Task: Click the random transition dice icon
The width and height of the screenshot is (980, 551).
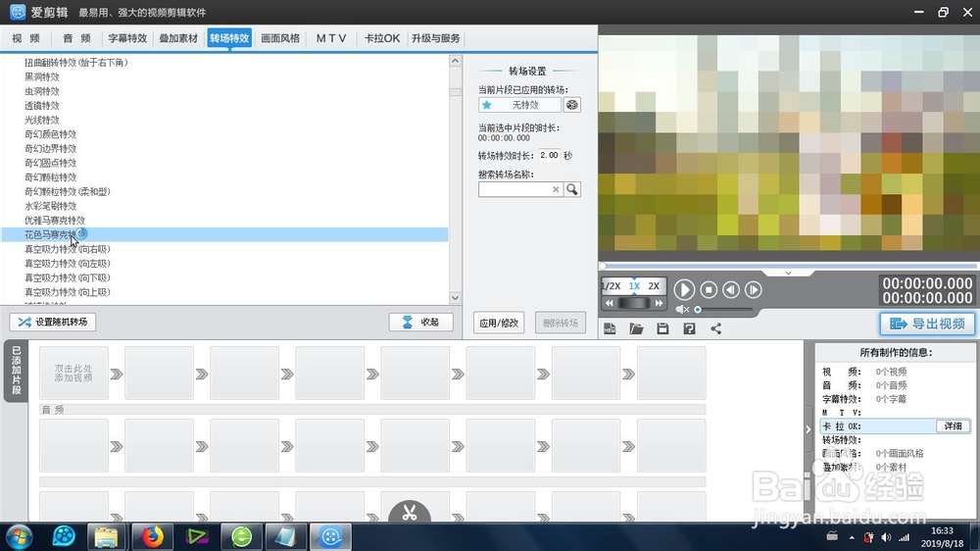Action: (x=572, y=105)
